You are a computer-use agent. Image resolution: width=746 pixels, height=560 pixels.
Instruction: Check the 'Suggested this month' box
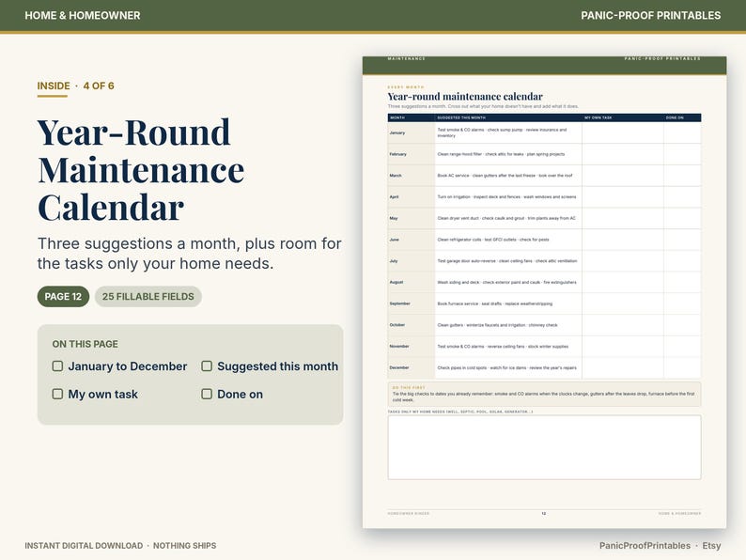[207, 366]
